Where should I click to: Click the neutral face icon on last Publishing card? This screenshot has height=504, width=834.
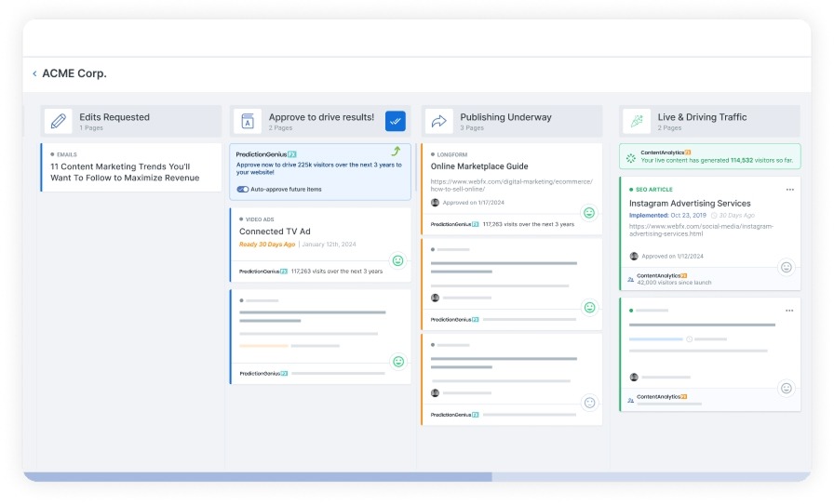(588, 403)
